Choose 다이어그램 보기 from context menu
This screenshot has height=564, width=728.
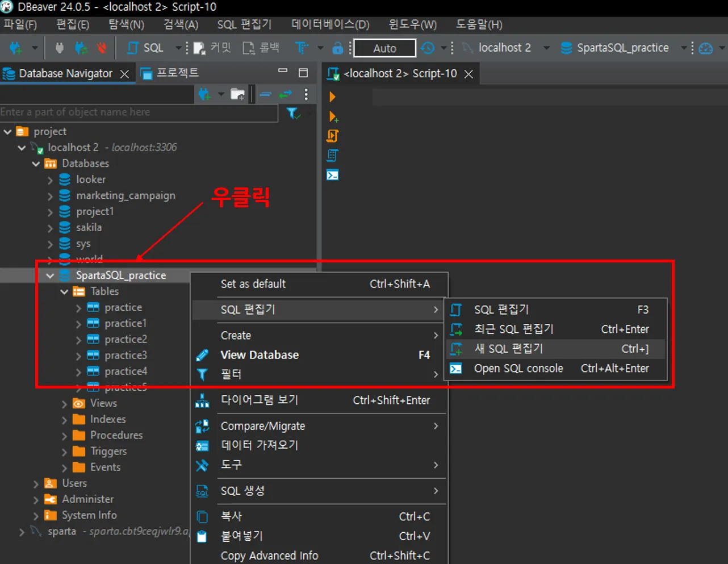pyautogui.click(x=320, y=400)
